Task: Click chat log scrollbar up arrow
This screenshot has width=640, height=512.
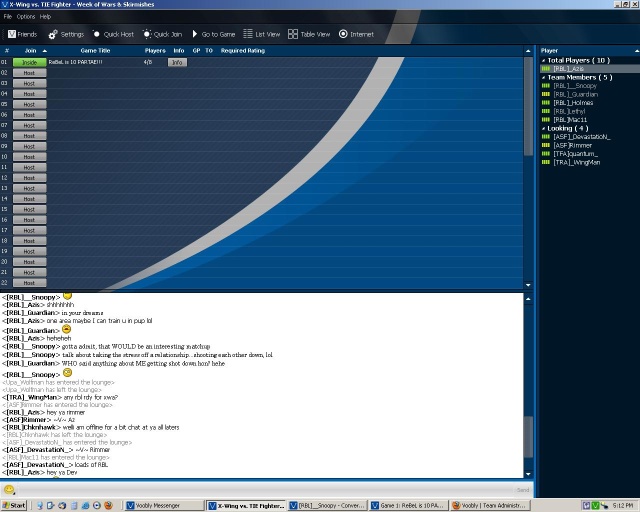Action: point(528,299)
